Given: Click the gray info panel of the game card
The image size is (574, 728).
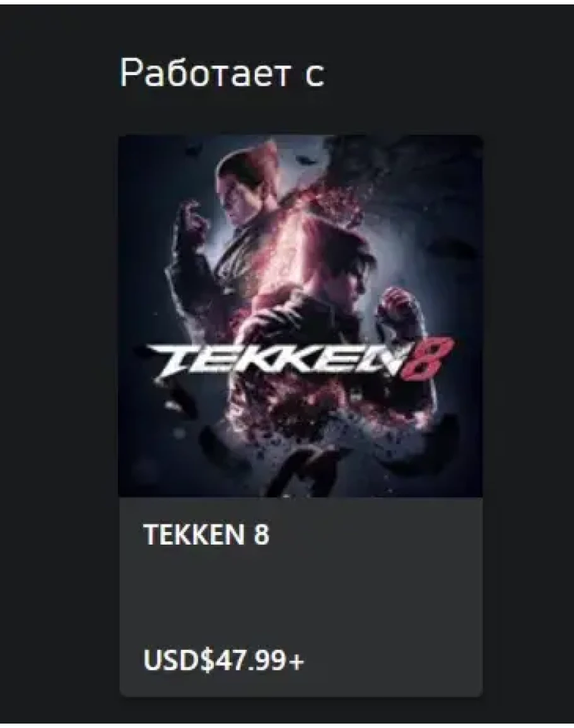Looking at the screenshot, I should point(301,597).
